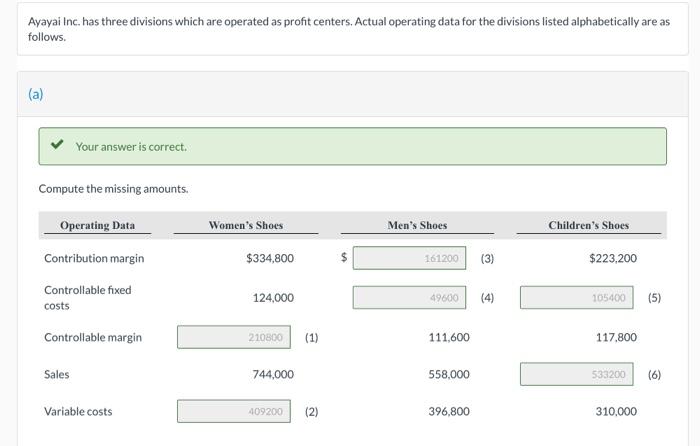Click the 558,000 sales value
The image size is (700, 446).
pyautogui.click(x=449, y=375)
